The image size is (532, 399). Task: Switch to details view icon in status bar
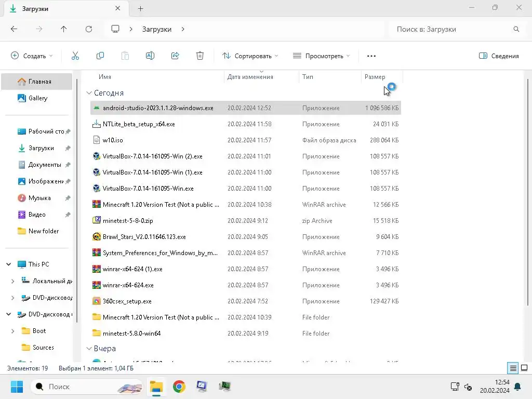point(513,368)
